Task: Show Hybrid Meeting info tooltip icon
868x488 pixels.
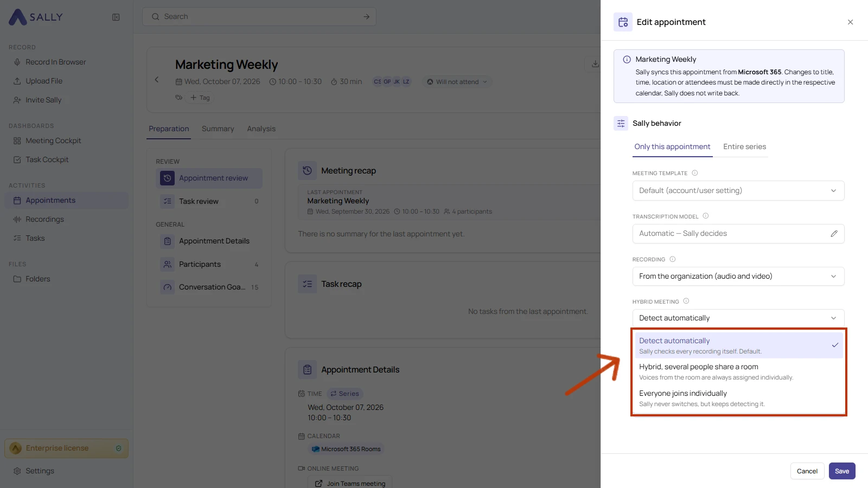Action: point(686,301)
